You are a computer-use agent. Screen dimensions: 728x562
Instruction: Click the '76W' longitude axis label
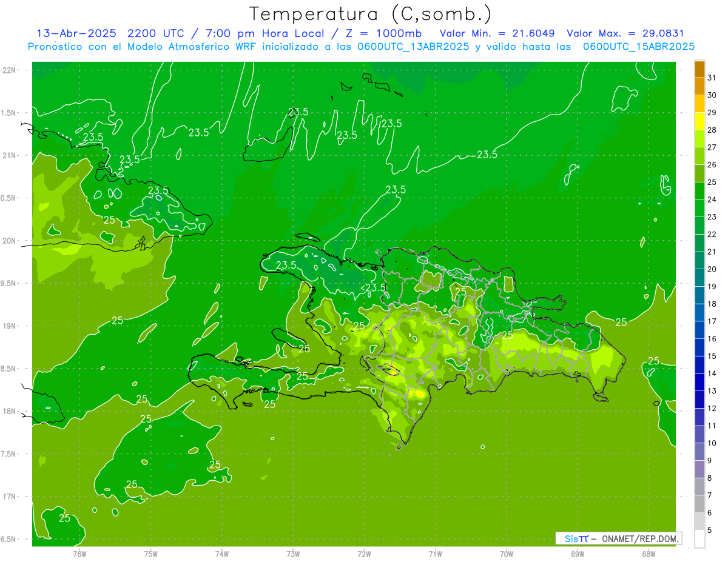[x=79, y=554]
